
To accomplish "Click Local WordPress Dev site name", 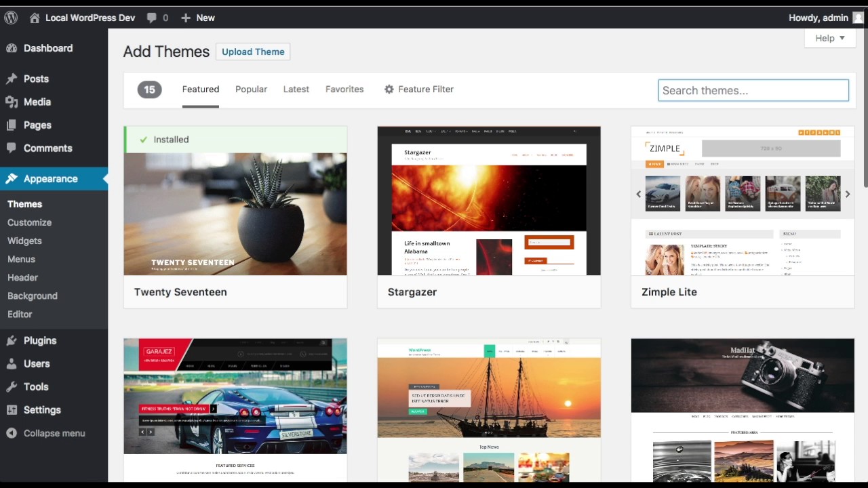I will 90,18.
